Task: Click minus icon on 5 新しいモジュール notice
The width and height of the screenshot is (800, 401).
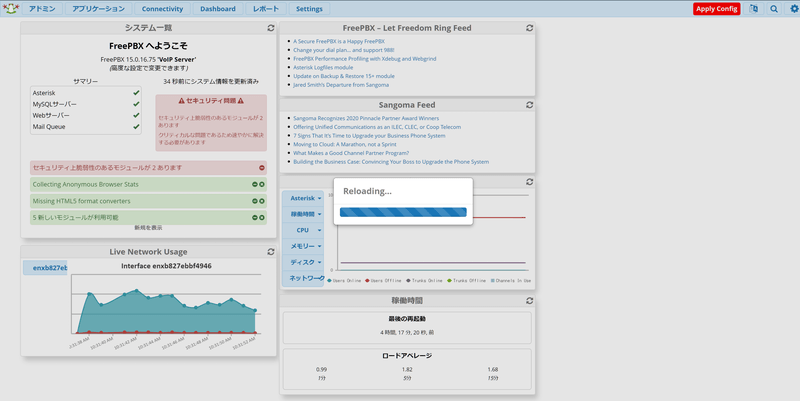Action: tap(255, 217)
